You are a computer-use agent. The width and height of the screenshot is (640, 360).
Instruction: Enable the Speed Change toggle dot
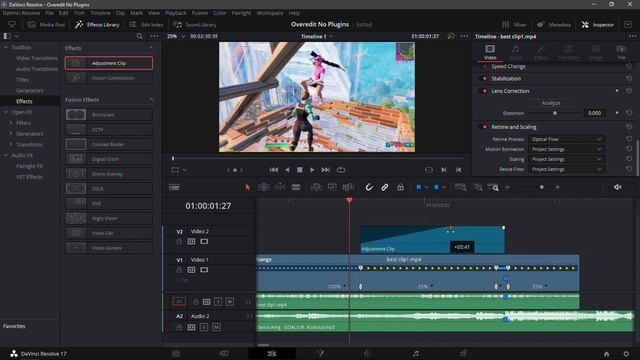[x=484, y=66]
